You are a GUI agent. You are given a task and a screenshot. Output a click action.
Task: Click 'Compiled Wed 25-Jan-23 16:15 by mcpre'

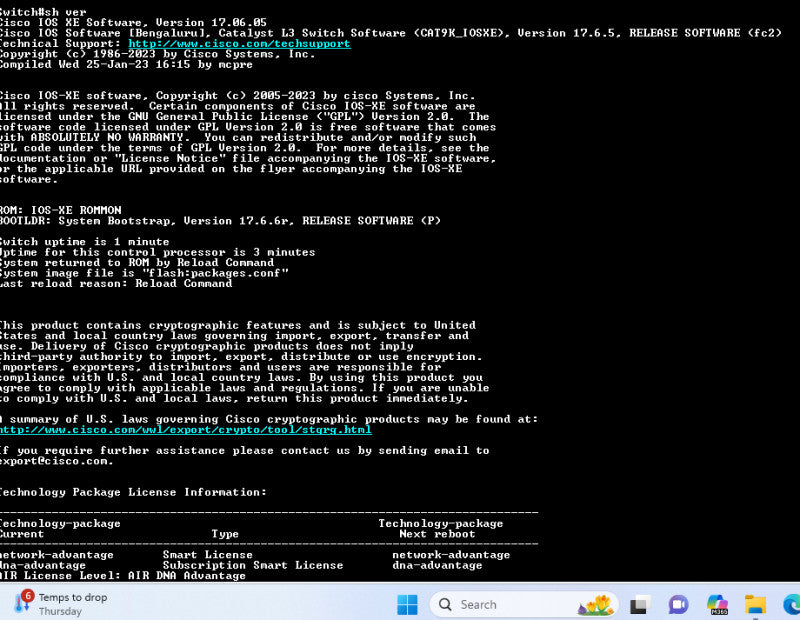tap(126, 64)
